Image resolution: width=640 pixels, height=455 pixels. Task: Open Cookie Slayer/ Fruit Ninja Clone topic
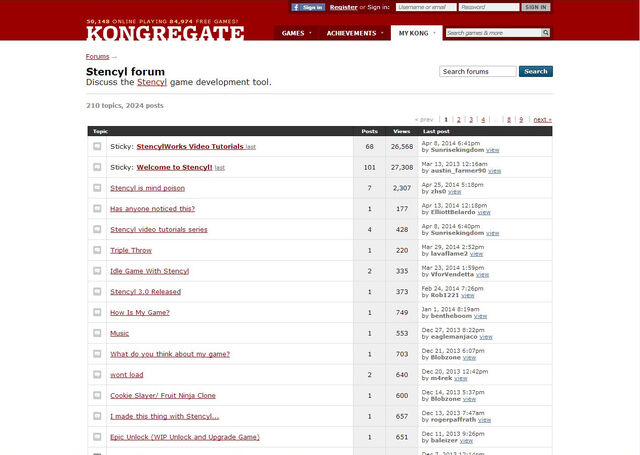tap(163, 395)
